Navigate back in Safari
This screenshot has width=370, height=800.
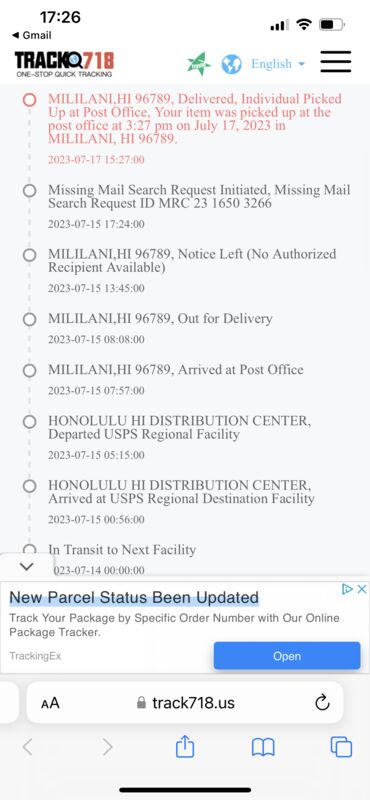[28, 747]
